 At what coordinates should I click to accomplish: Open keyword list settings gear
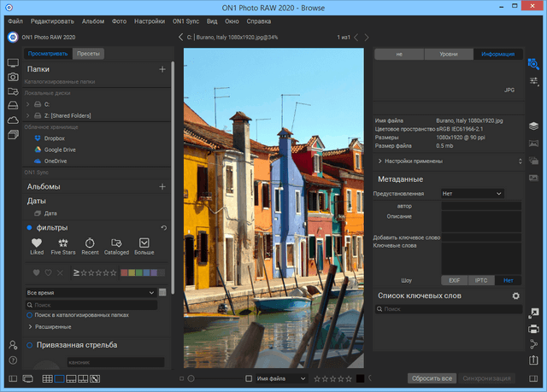[515, 296]
